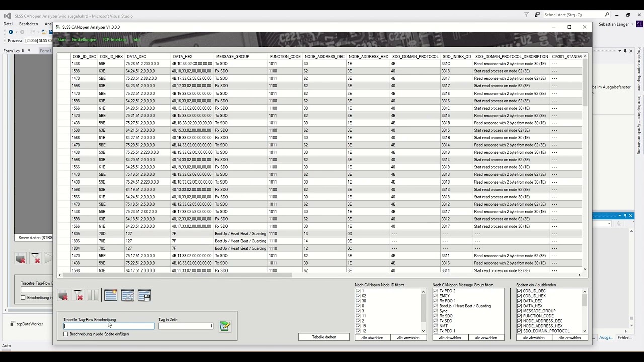Click the SDO_INDEX_OD column header

pos(457,56)
